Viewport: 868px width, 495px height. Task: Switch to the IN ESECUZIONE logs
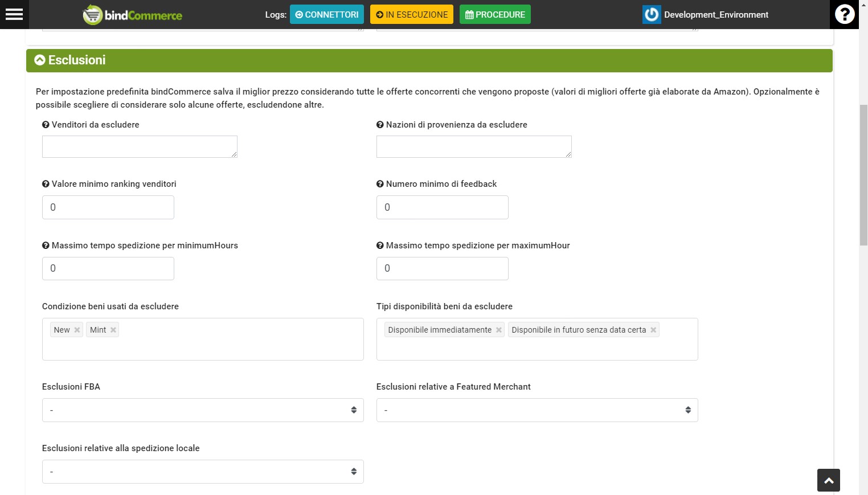pos(411,14)
